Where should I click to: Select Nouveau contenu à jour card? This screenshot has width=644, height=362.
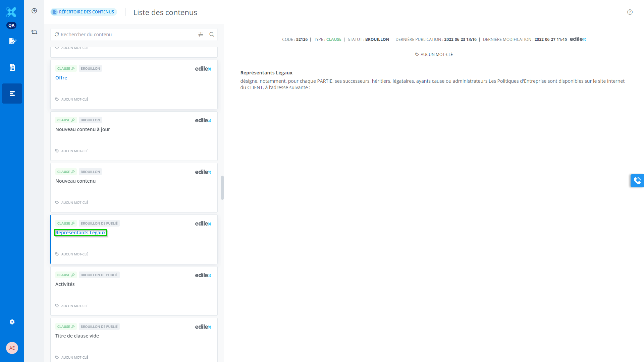pyautogui.click(x=83, y=129)
